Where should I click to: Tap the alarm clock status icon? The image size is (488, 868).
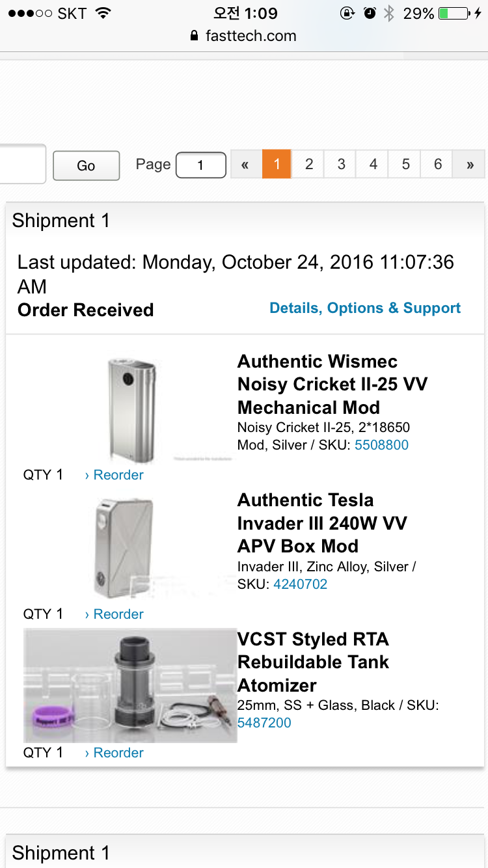(370, 13)
